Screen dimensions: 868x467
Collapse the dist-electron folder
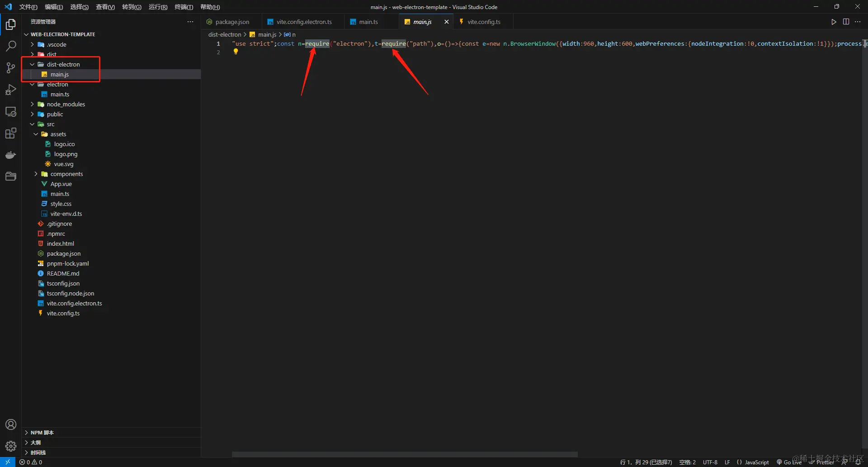pos(111,64)
